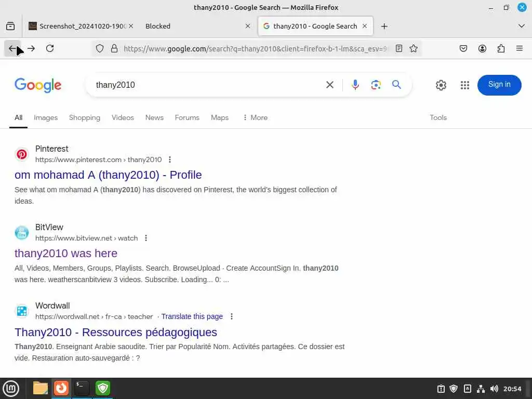Switch to the Videos tab
532x399 pixels.
pyautogui.click(x=123, y=117)
